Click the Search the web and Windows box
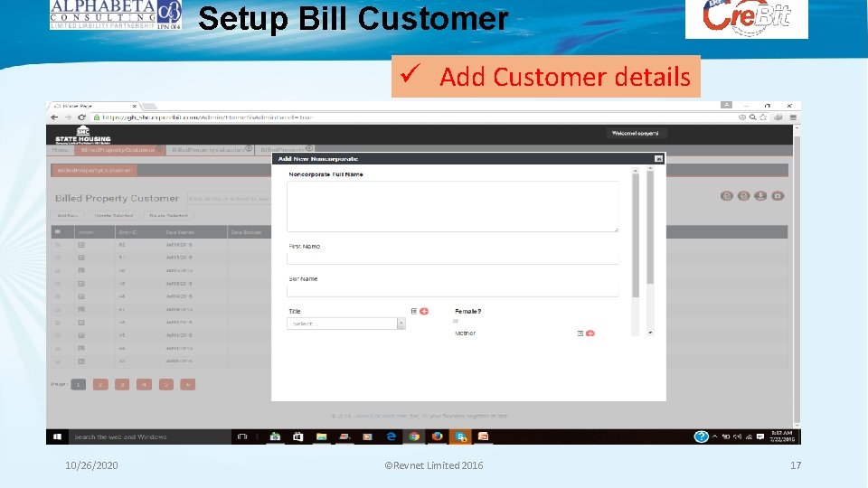Image resolution: width=868 pixels, height=488 pixels. tap(149, 436)
